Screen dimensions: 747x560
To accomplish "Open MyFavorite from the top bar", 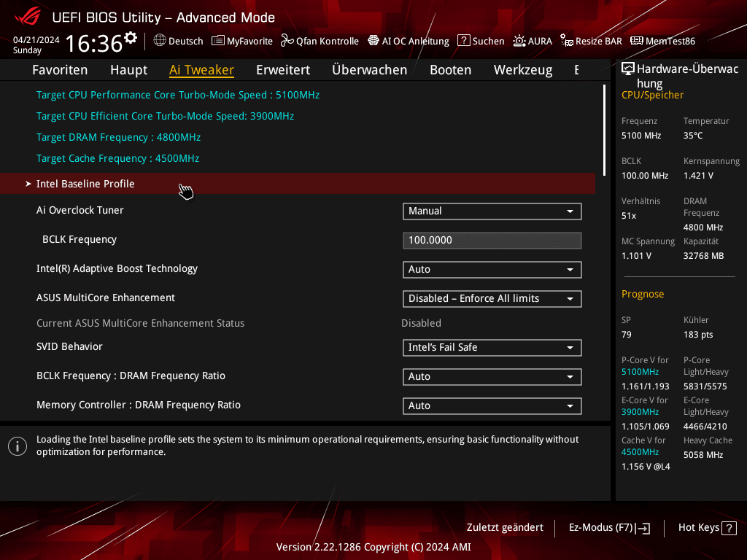I will (242, 41).
